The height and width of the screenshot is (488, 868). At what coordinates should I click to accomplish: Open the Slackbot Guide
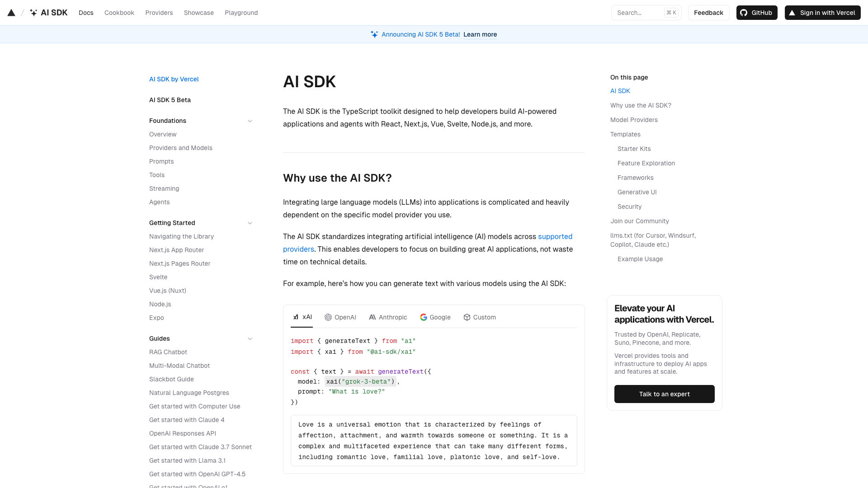171,379
